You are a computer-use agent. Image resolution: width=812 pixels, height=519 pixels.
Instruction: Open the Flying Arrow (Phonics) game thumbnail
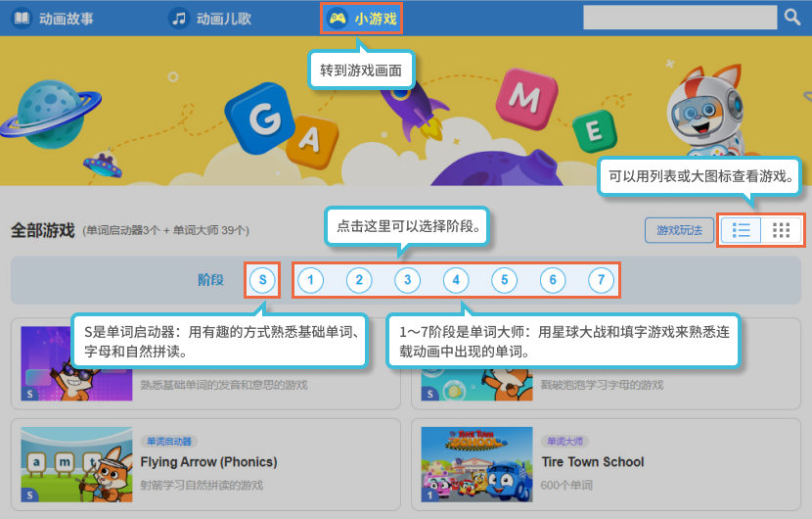(x=76, y=464)
